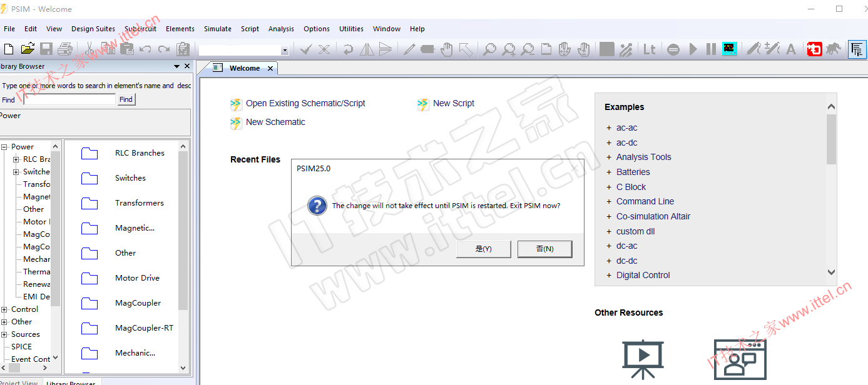
Task: Click the save floppy disk icon
Action: point(46,49)
